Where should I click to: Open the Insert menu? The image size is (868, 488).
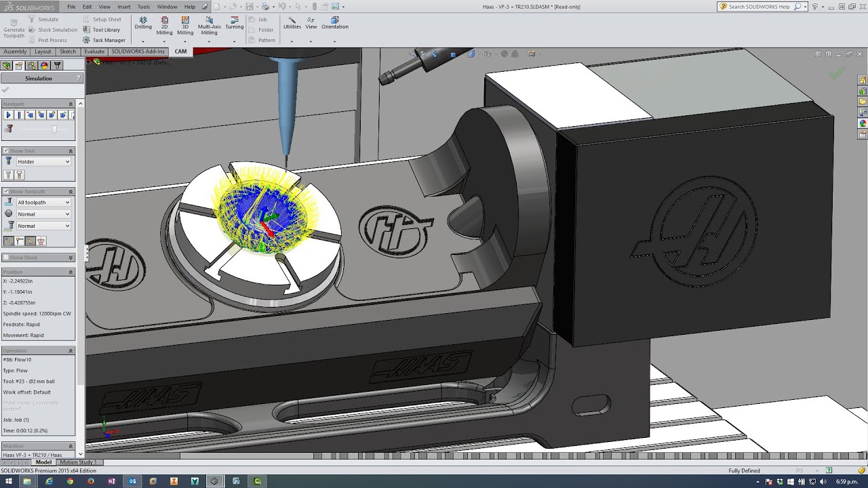123,7
